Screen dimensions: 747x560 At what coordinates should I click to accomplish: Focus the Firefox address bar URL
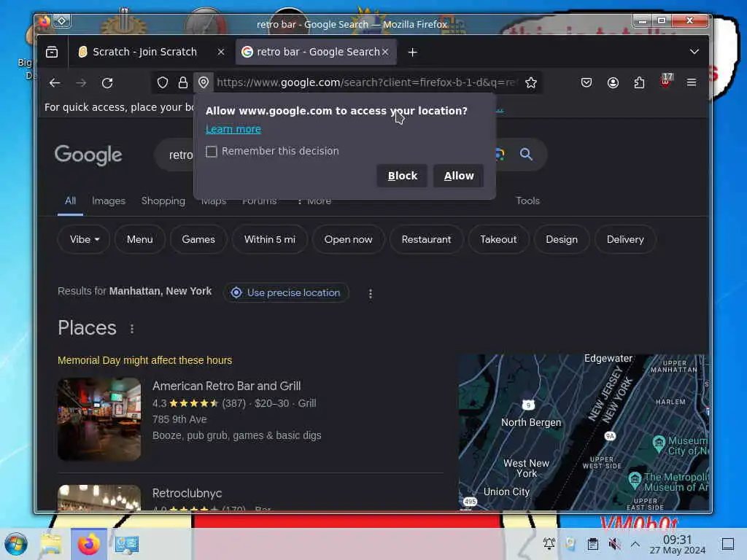367,83
